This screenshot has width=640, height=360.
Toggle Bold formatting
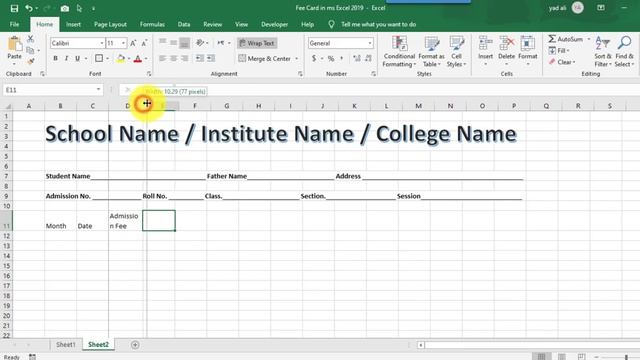[x=56, y=58]
